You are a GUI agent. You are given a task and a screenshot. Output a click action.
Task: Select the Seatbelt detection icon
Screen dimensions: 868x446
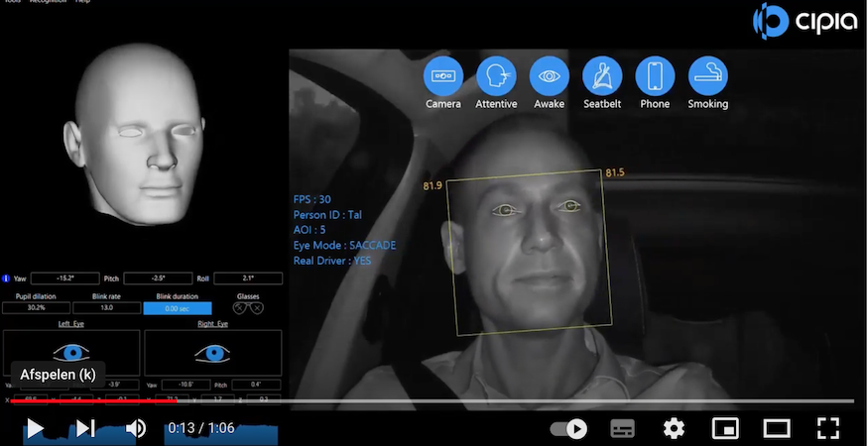(x=602, y=76)
